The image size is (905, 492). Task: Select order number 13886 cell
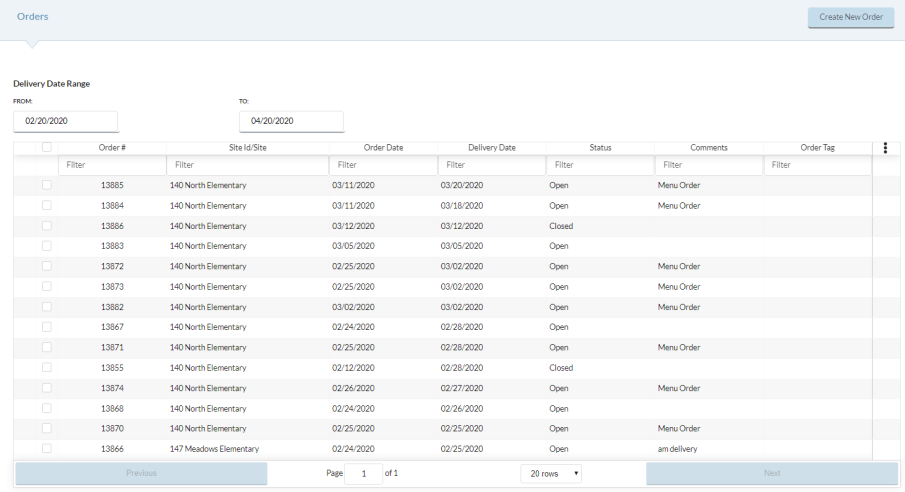[112, 226]
